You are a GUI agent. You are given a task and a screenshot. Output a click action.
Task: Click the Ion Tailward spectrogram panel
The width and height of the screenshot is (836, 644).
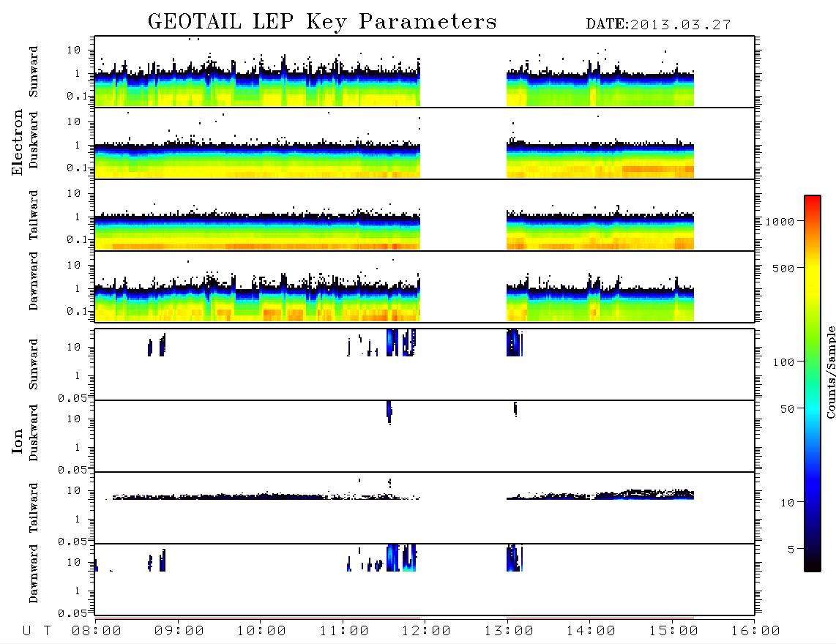[425, 508]
